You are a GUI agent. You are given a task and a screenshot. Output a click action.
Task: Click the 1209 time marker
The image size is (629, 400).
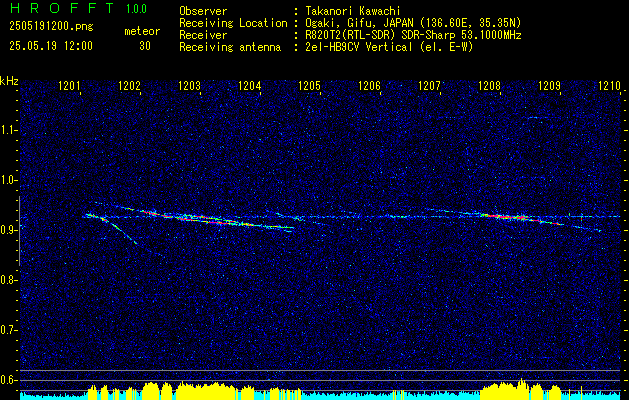[x=549, y=85]
